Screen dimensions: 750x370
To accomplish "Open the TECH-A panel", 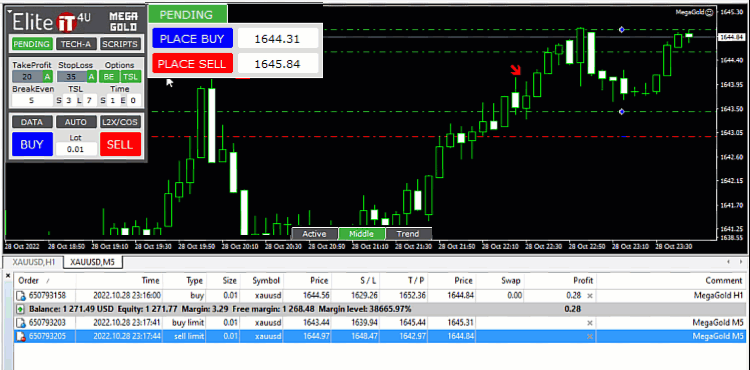I will [77, 44].
